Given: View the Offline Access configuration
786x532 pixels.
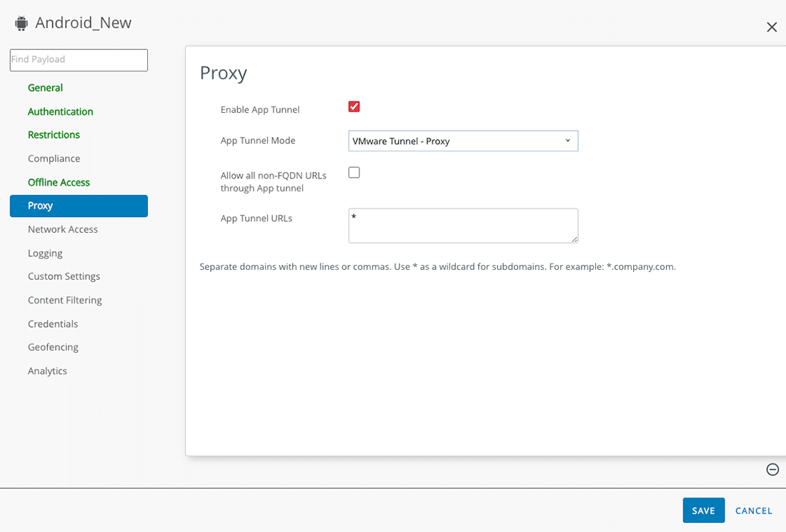Looking at the screenshot, I should (59, 182).
